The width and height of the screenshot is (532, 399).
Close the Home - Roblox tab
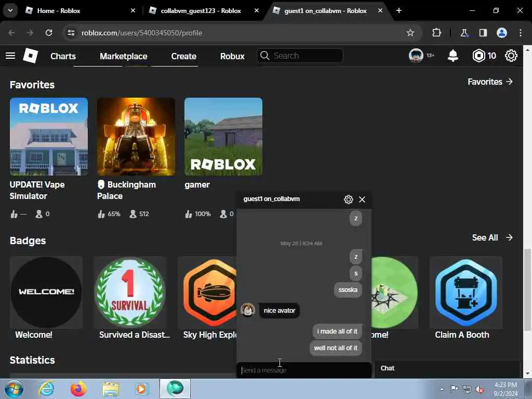point(133,10)
